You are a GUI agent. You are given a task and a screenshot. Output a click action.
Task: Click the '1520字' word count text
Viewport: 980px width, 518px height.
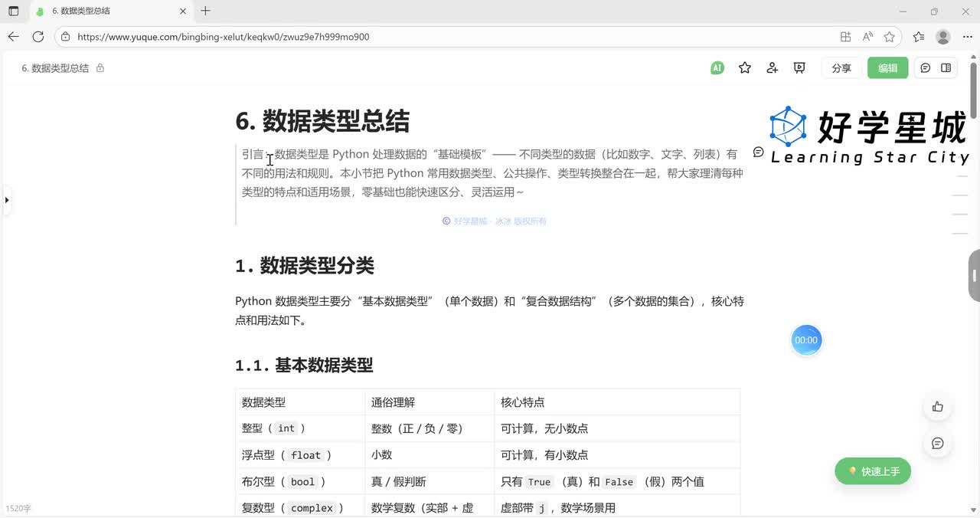[18, 508]
